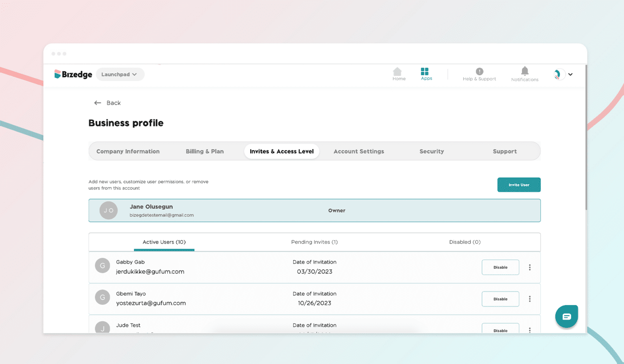Click the Invite User button
This screenshot has width=624, height=364.
519,185
